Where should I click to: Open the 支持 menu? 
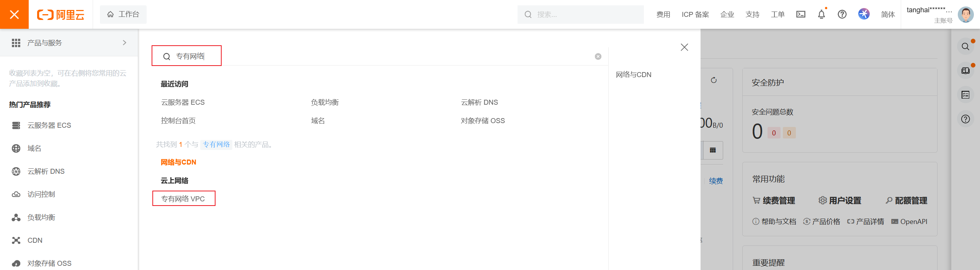(x=752, y=15)
